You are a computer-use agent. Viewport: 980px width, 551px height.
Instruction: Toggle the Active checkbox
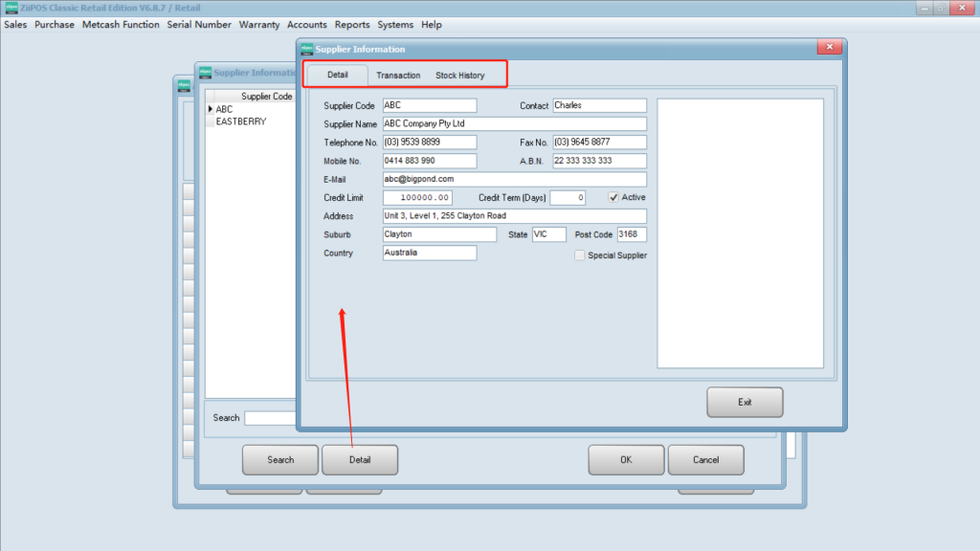tap(614, 197)
